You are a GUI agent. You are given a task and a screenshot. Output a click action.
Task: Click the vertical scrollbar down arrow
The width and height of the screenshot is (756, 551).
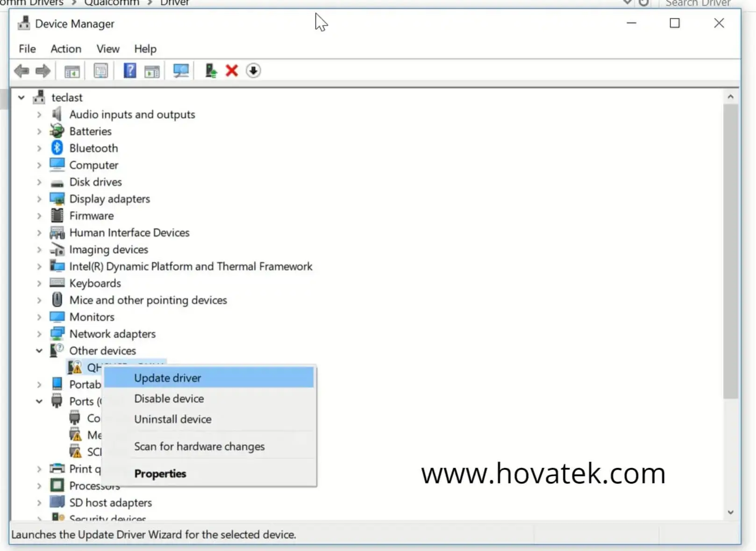[x=730, y=512]
